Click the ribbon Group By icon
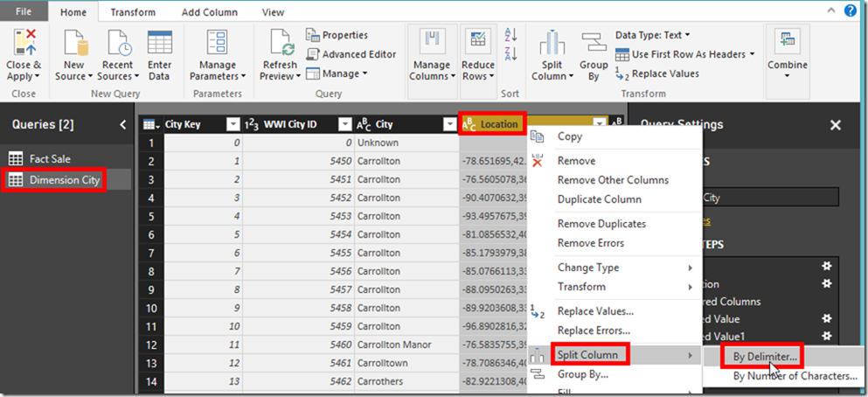Screen dimensions: 868x397 [594, 43]
